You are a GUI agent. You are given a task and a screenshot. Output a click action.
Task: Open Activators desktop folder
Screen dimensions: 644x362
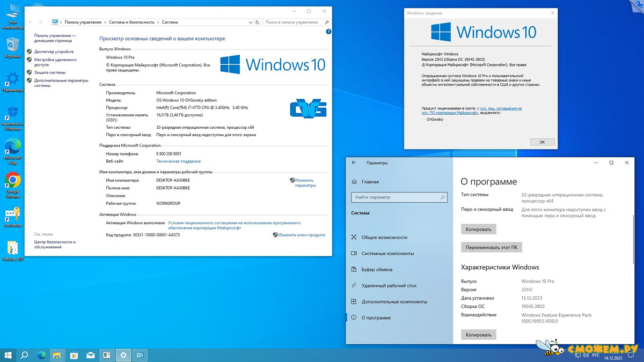[x=12, y=217]
